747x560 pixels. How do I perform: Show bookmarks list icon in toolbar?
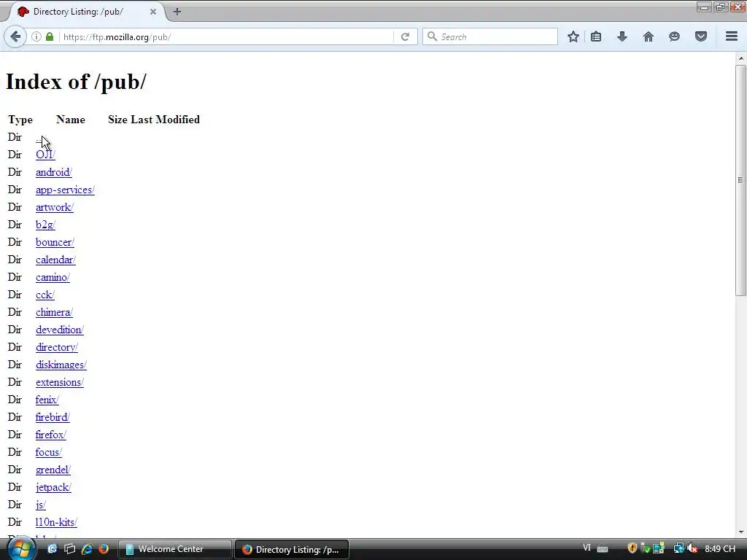coord(596,36)
